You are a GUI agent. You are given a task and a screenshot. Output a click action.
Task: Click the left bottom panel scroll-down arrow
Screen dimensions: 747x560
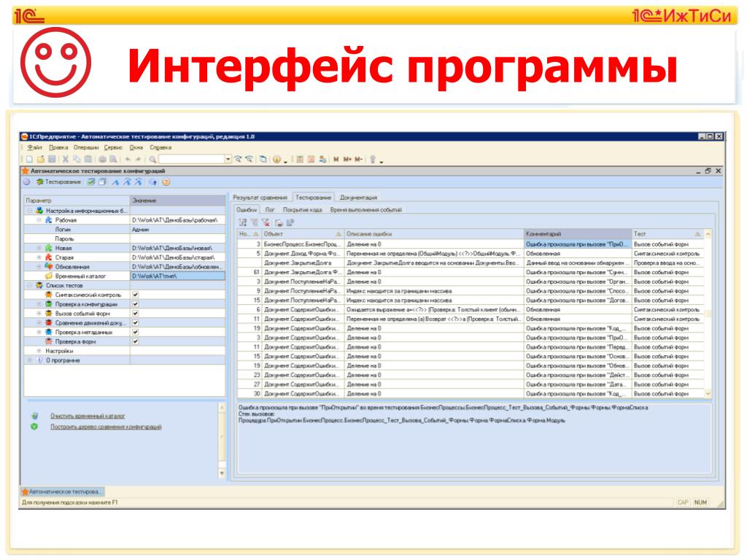(222, 473)
